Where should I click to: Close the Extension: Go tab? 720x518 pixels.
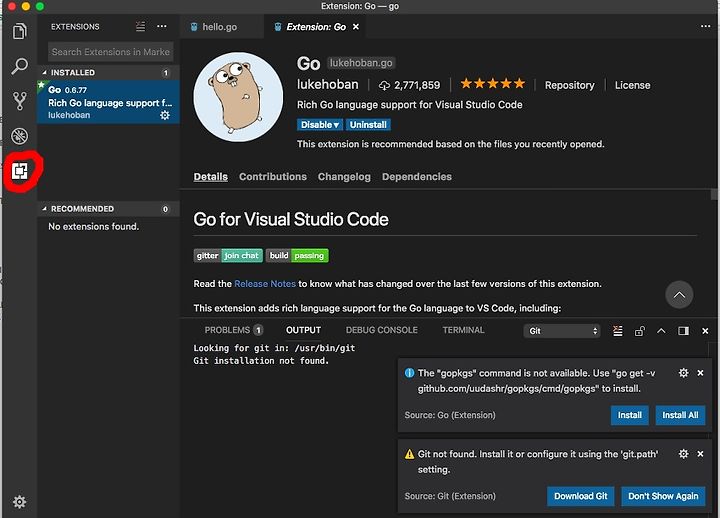coord(356,27)
